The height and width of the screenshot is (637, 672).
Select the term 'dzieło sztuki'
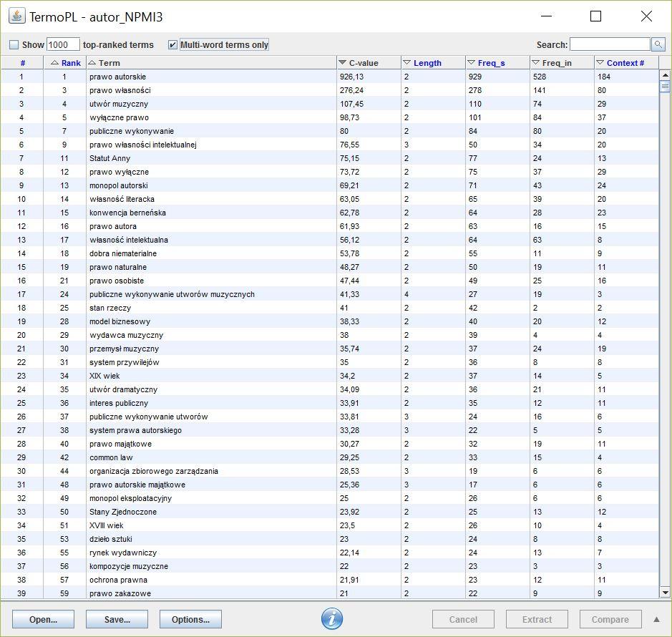click(111, 539)
